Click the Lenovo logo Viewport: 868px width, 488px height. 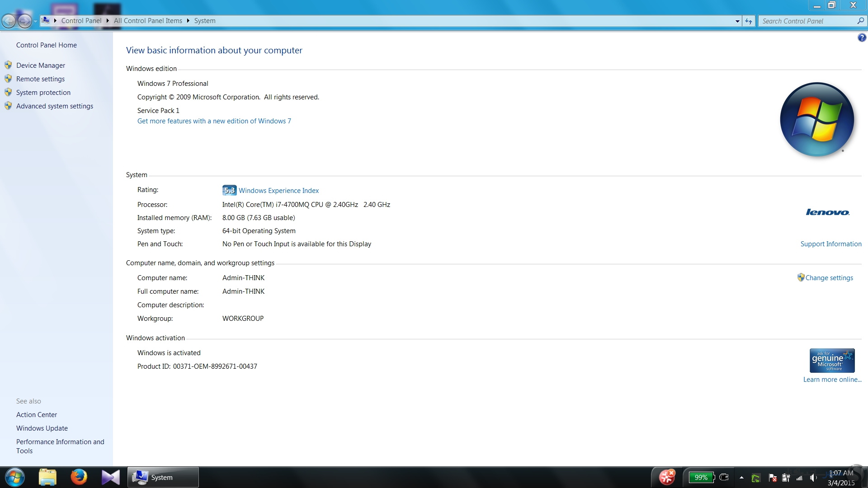coord(827,212)
